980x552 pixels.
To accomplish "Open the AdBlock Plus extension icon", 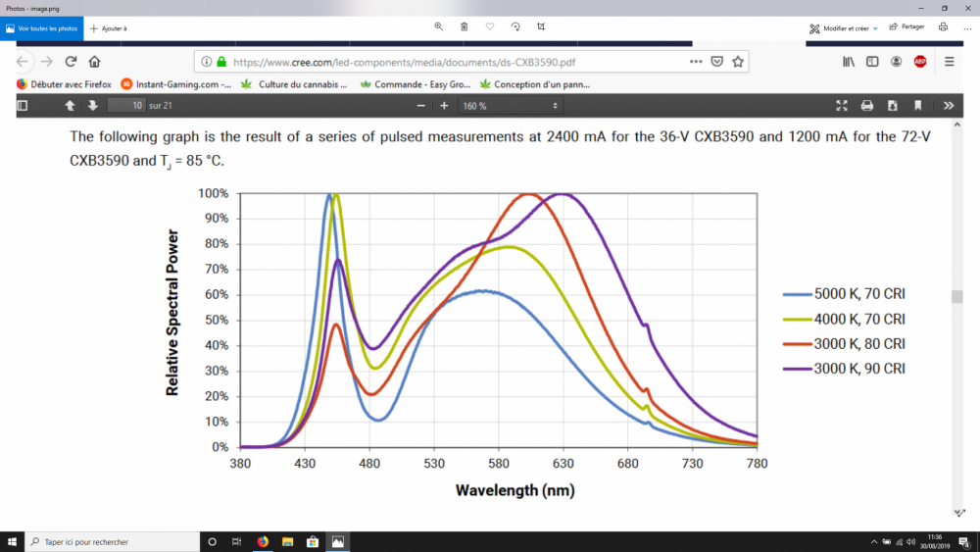I will click(920, 61).
